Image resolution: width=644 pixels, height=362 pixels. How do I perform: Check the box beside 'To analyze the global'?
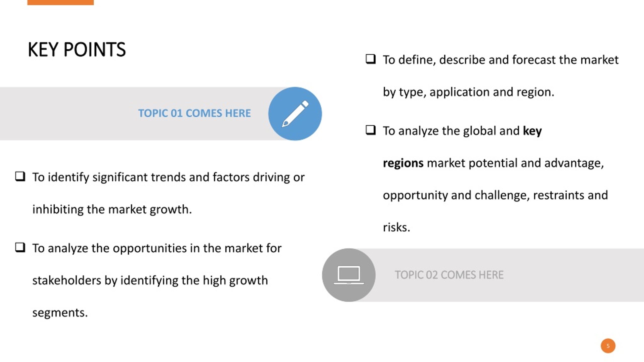pos(371,130)
